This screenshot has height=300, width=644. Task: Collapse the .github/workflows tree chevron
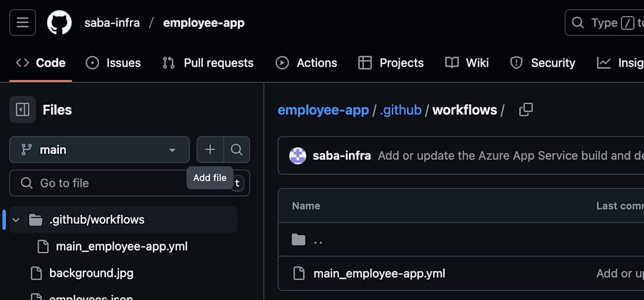[x=16, y=219]
